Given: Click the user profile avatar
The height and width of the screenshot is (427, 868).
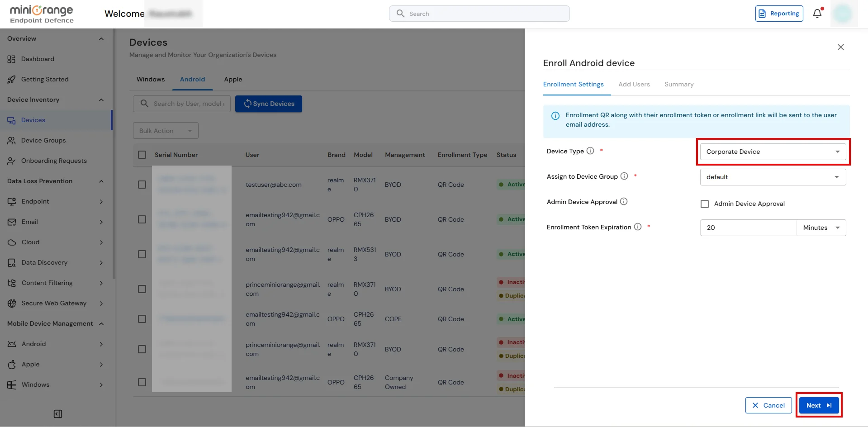Looking at the screenshot, I should point(843,14).
